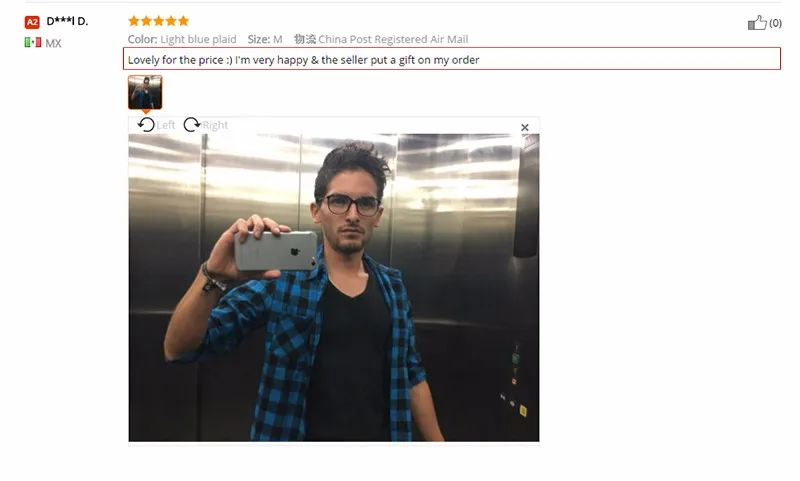Rotate the photo right with the clockwise arrow
Viewport: 800px width, 481px height.
[192, 125]
